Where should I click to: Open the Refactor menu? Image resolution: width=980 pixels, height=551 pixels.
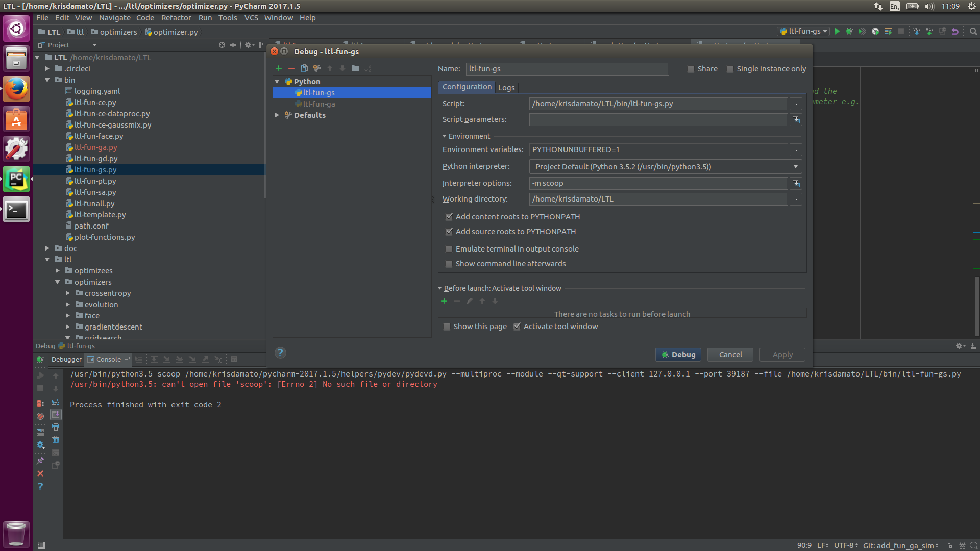click(176, 18)
